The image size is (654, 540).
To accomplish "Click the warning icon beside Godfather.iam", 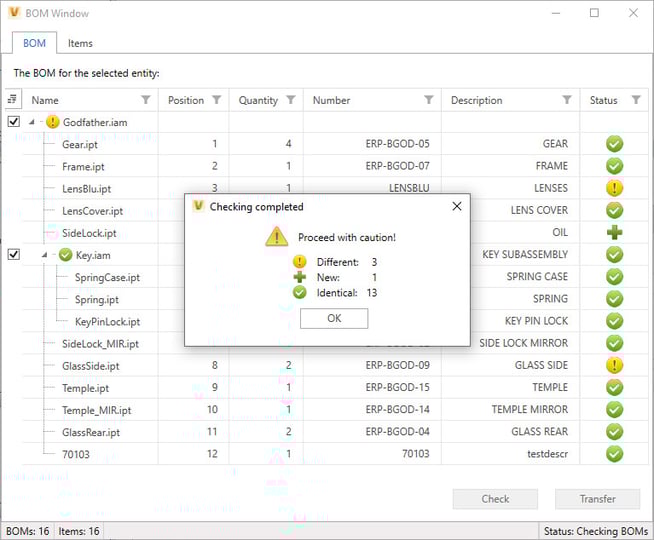I will (53, 122).
